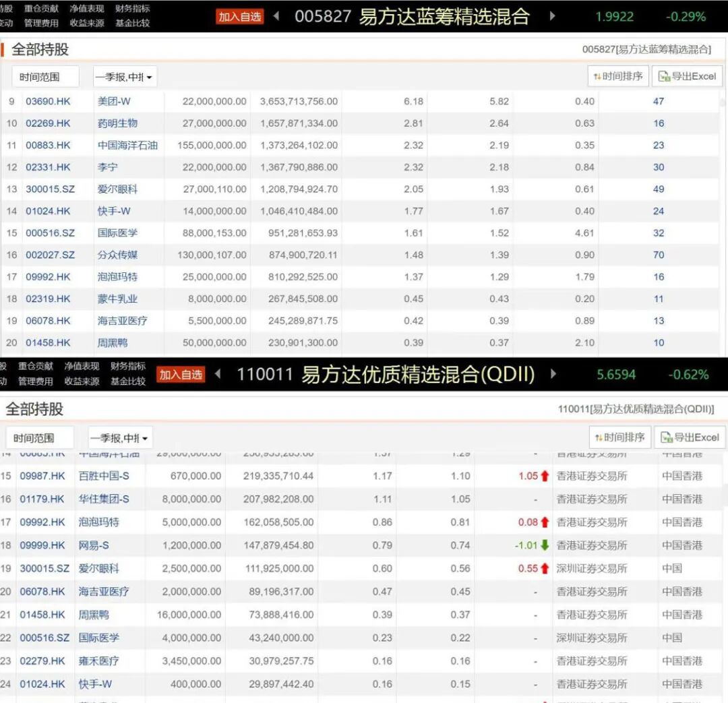This screenshot has width=728, height=703.
Task: Open holder count 70 link for 分众传媒
Action: tap(659, 255)
